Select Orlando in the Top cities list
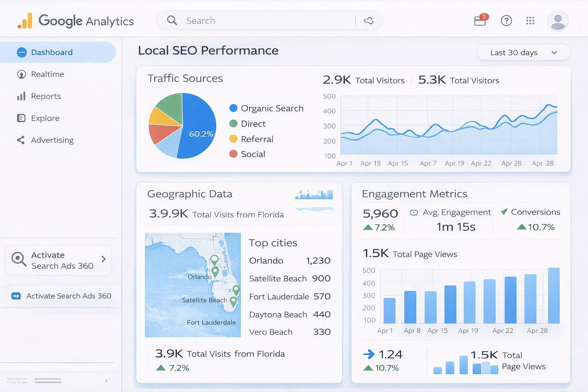The height and width of the screenshot is (392, 588). tap(266, 261)
